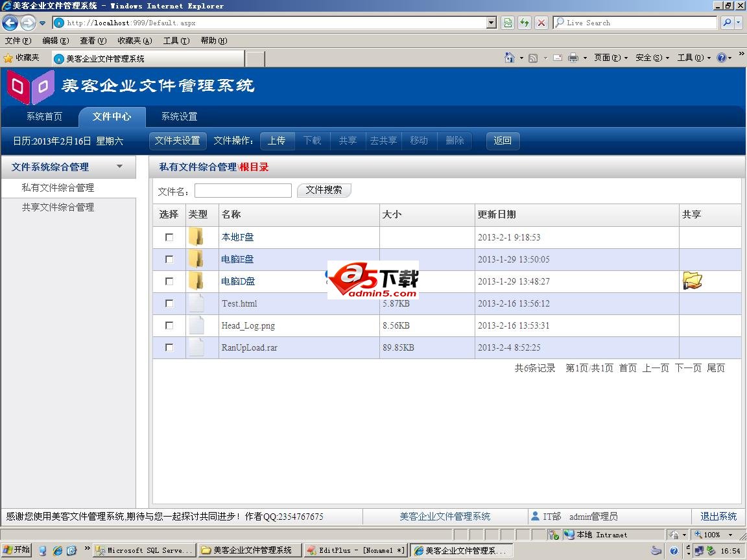Click the Help question mark icon
Screen dimensions: 747x560
721,58
